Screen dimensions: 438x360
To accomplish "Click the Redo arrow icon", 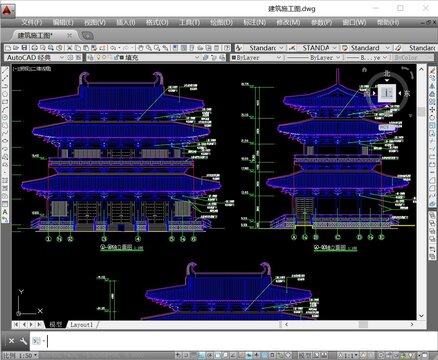I will coord(126,48).
